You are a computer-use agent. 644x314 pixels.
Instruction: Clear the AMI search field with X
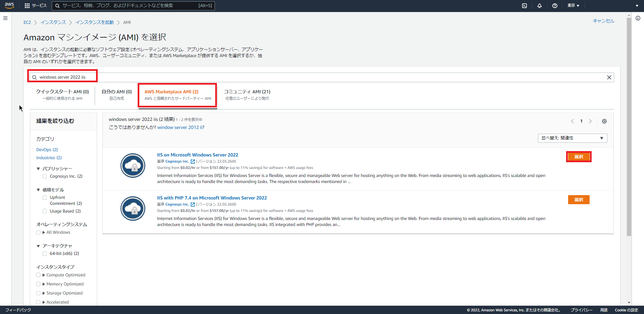(609, 77)
